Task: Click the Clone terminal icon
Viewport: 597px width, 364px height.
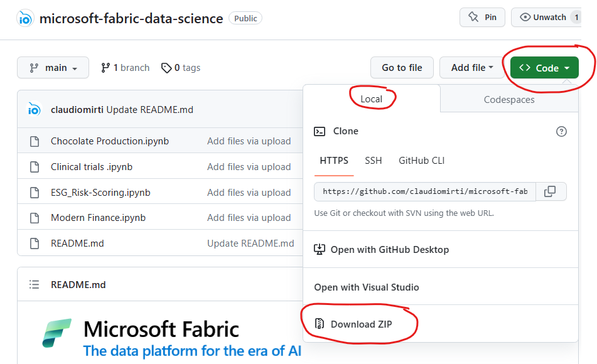Action: pyautogui.click(x=320, y=131)
